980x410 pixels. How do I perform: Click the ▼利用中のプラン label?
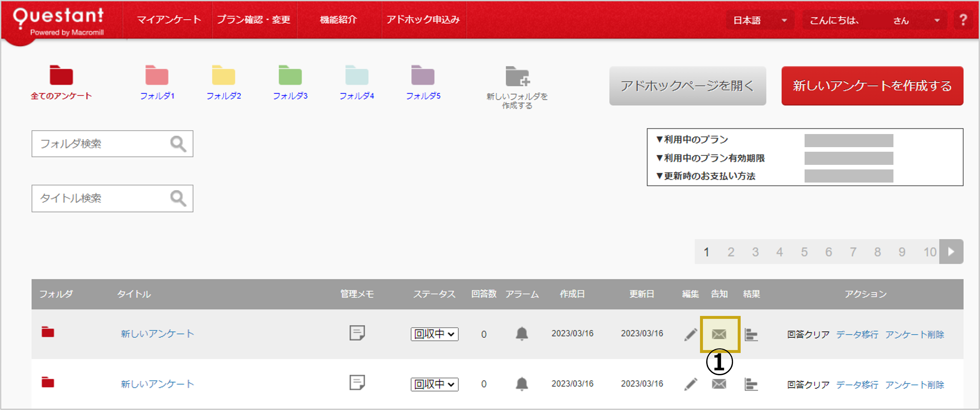(692, 140)
